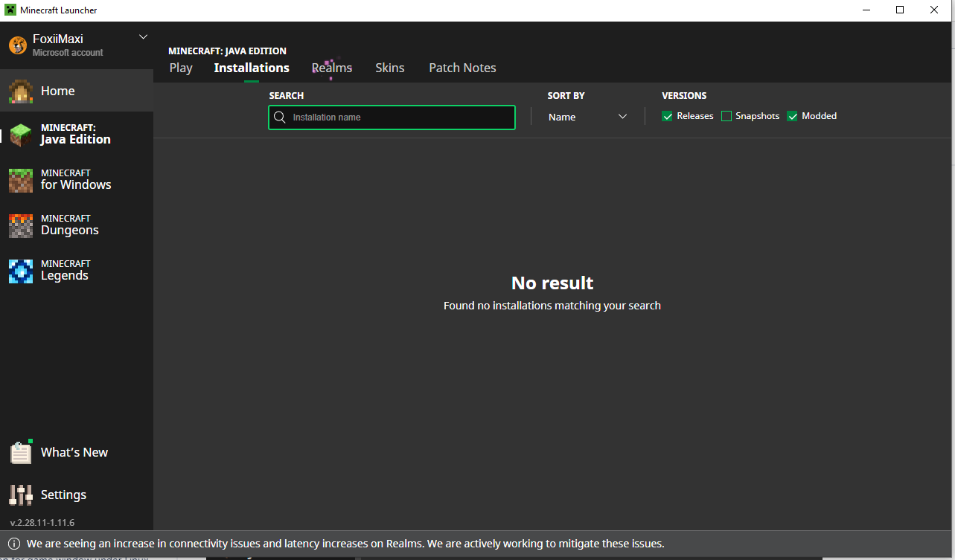Click the search magnifier icon
The height and width of the screenshot is (560, 955).
click(x=280, y=118)
